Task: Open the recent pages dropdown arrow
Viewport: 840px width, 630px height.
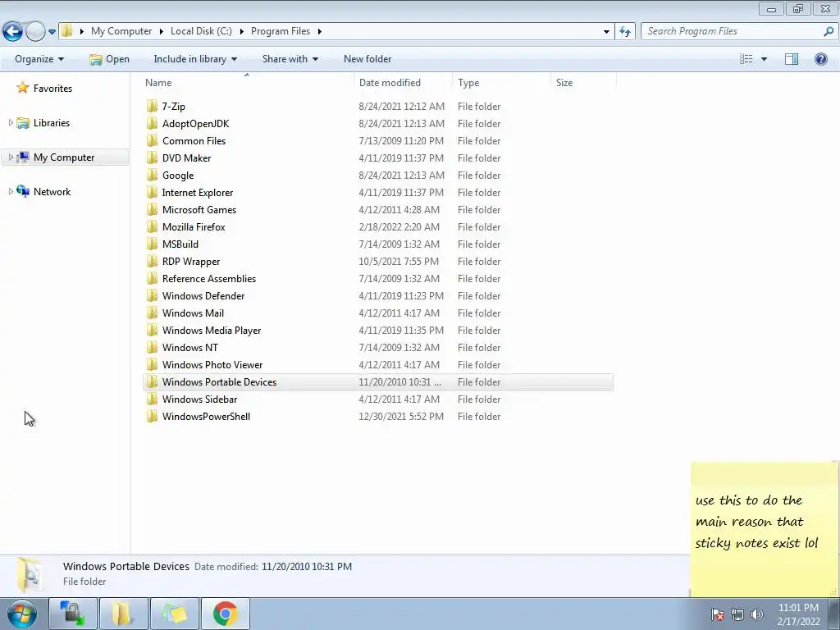Action: pos(52,32)
